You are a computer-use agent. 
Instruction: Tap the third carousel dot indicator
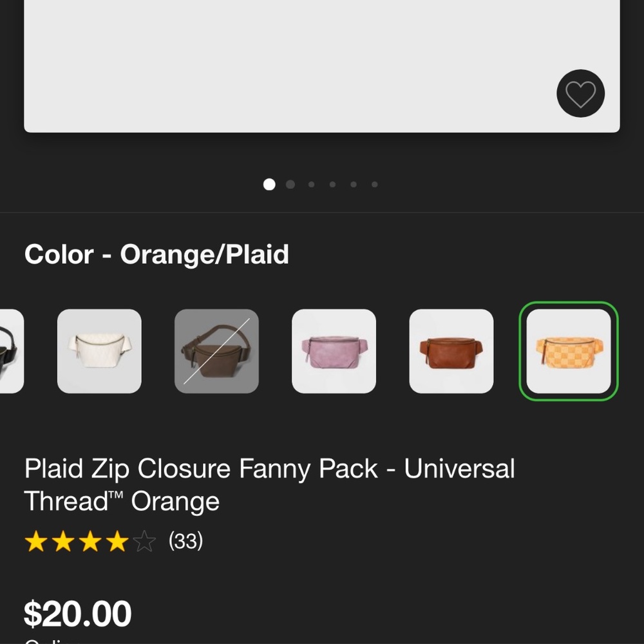[311, 184]
